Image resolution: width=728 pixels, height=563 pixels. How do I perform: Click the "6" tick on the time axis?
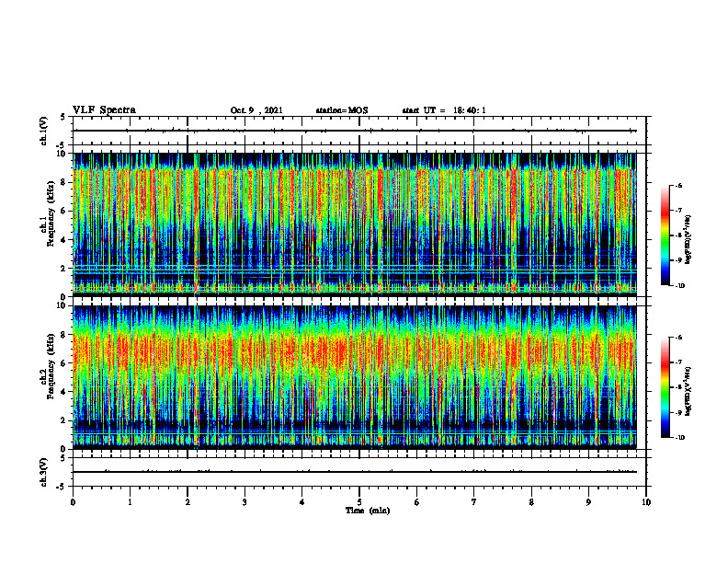click(x=416, y=502)
